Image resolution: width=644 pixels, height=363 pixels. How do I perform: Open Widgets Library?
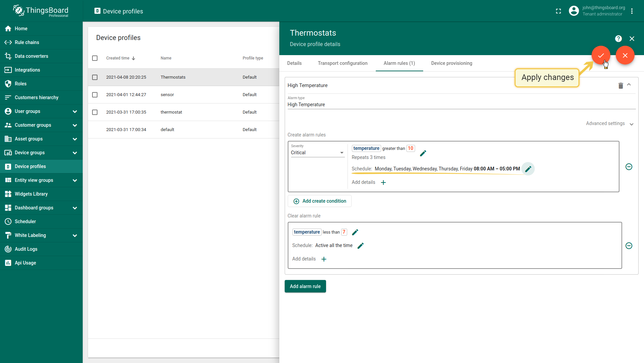click(41, 194)
